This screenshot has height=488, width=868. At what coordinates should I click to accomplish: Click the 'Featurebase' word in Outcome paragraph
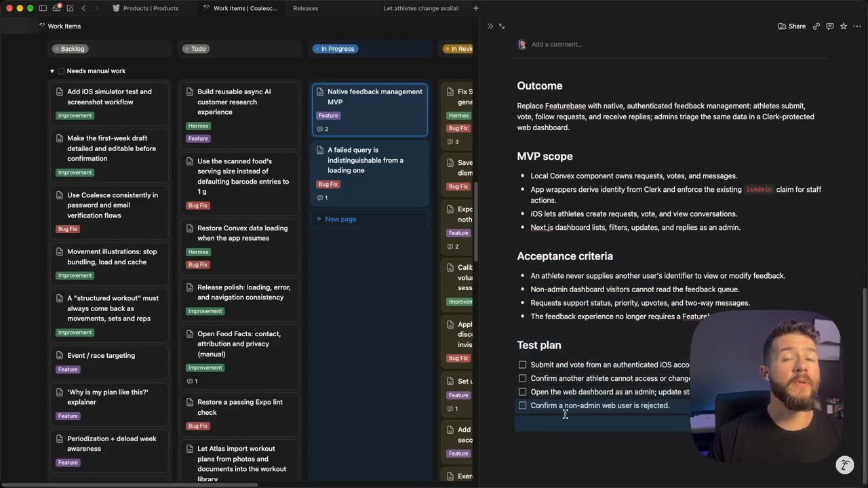pos(565,106)
